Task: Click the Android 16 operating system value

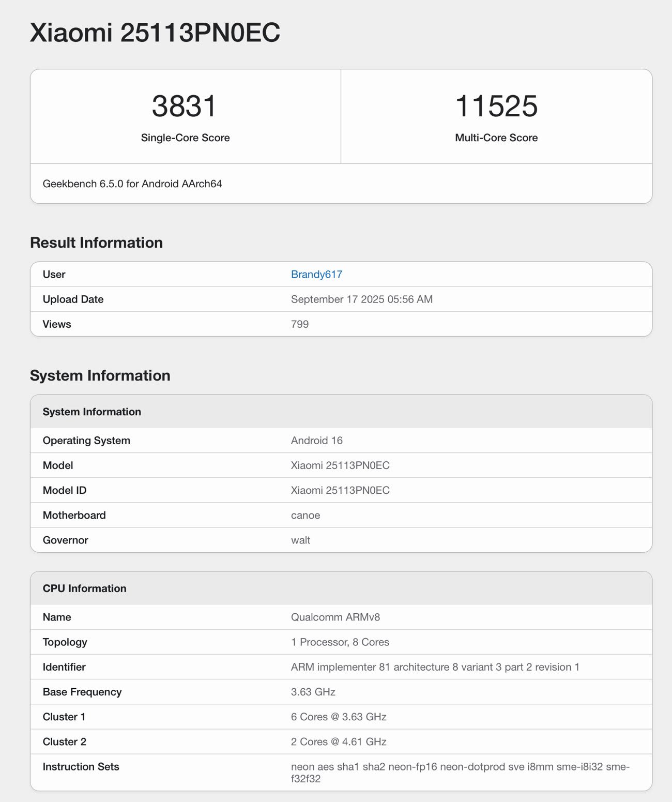Action: click(x=317, y=441)
